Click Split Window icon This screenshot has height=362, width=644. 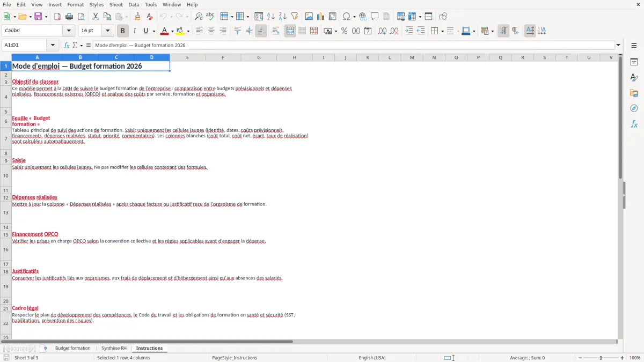click(x=428, y=17)
